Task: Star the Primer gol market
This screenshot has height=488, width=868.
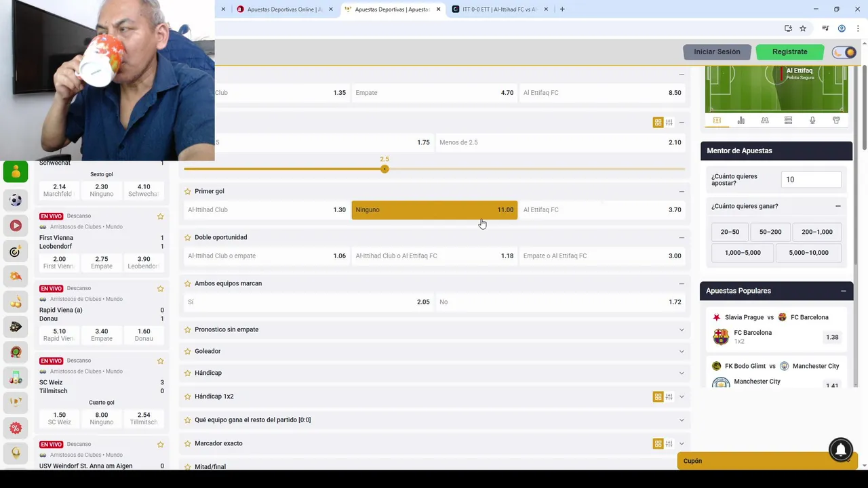Action: pos(188,191)
